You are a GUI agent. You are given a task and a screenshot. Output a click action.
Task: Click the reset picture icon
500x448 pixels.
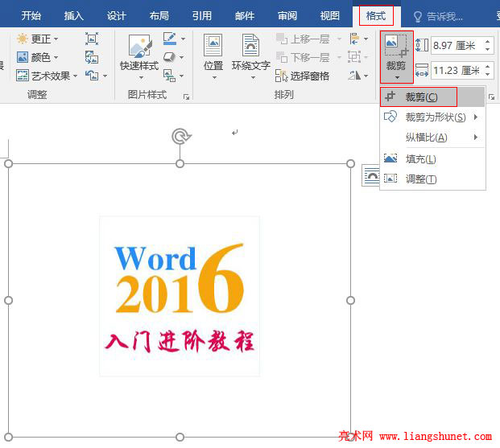(92, 76)
